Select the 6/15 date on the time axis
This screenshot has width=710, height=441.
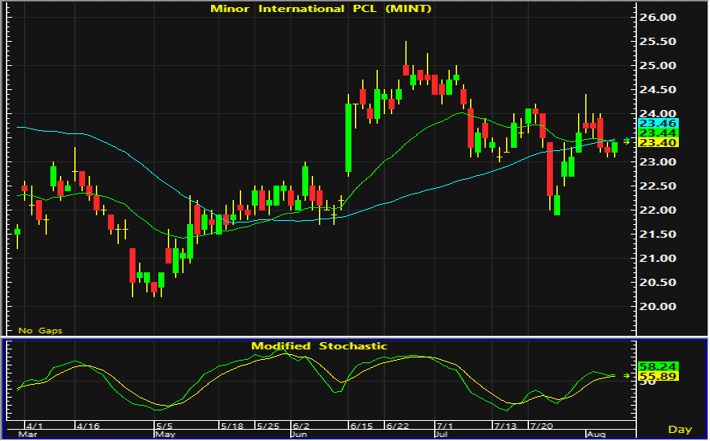click(361, 426)
